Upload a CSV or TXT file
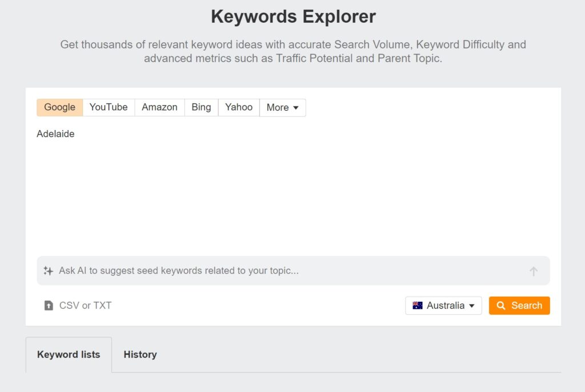Image resolution: width=585 pixels, height=392 pixels. [x=78, y=305]
